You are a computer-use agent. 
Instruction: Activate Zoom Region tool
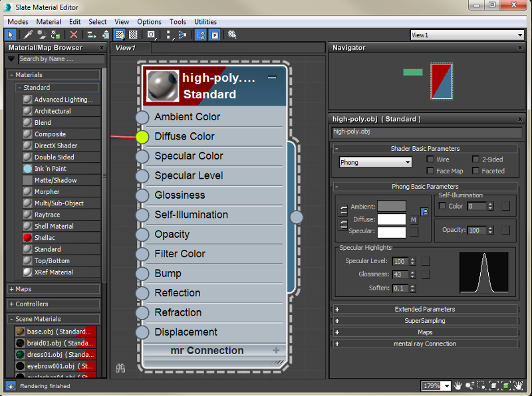point(481,385)
